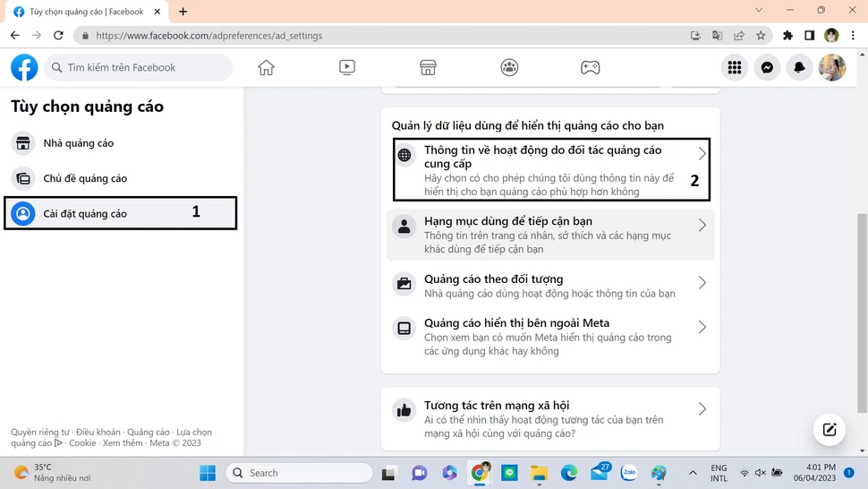The image size is (868, 489).
Task: Click the 'Tìm kiếm trên Facebook' search box
Action: [140, 67]
